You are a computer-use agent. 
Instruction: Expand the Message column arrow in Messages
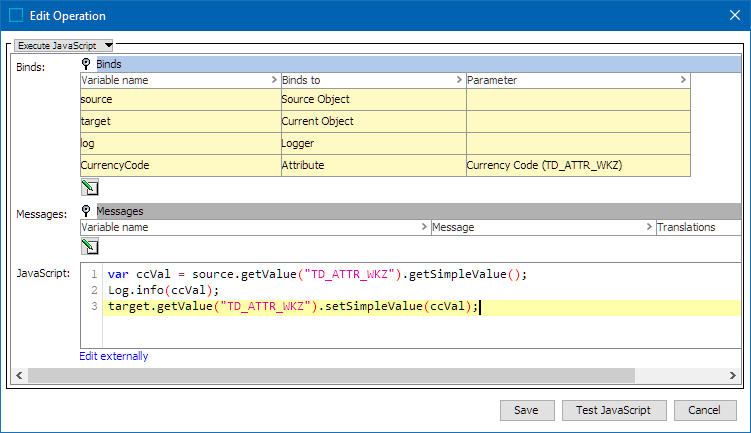point(648,227)
